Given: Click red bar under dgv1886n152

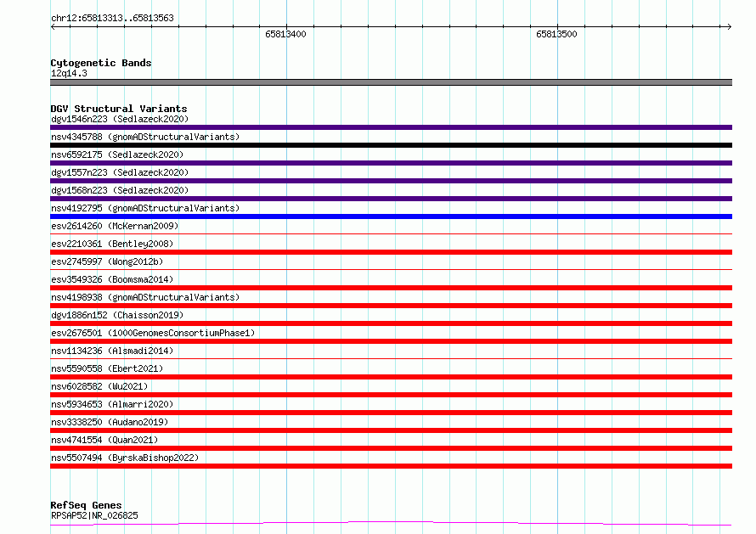Looking at the screenshot, I should 391,323.
